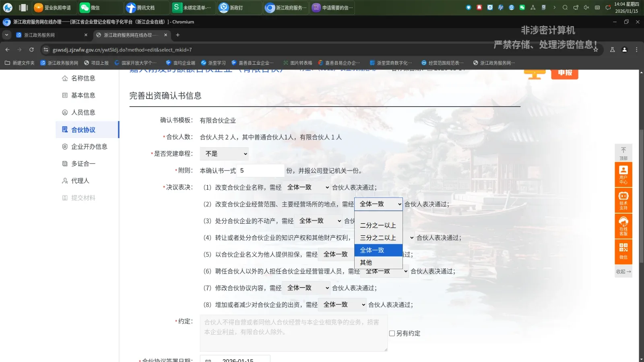Viewport: 644px width, 362px height.
Task: Show 微信 QR code icon
Action: point(623,252)
